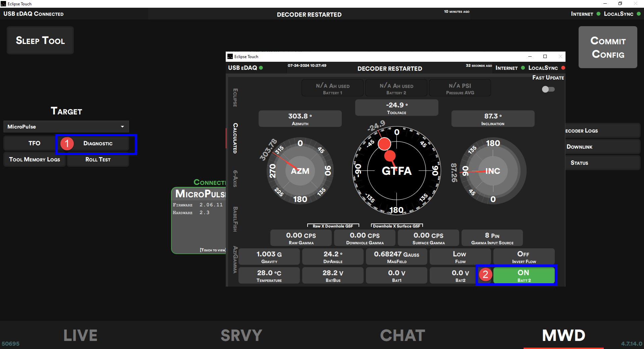Screen dimensions: 644x349
Task: Open the Status button
Action: point(602,163)
